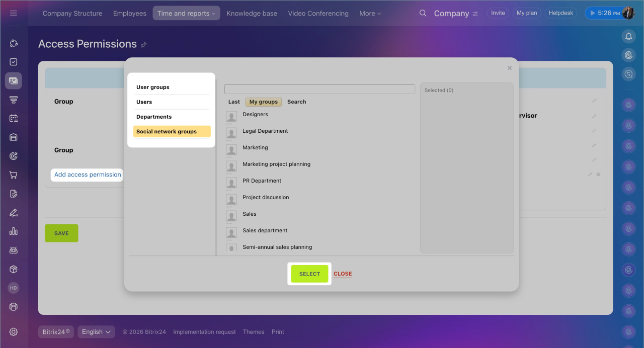Viewport: 644px width, 348px height.
Task: Expand the More menu
Action: coord(370,14)
